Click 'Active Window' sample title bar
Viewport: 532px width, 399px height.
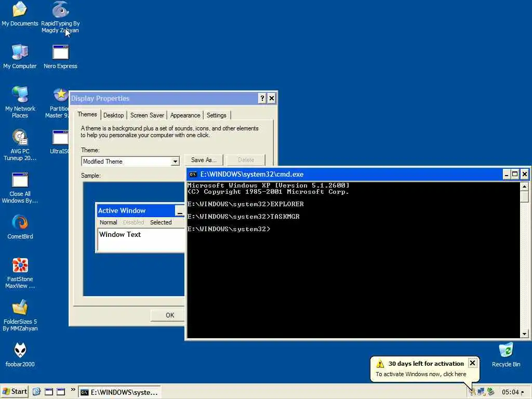click(140, 211)
